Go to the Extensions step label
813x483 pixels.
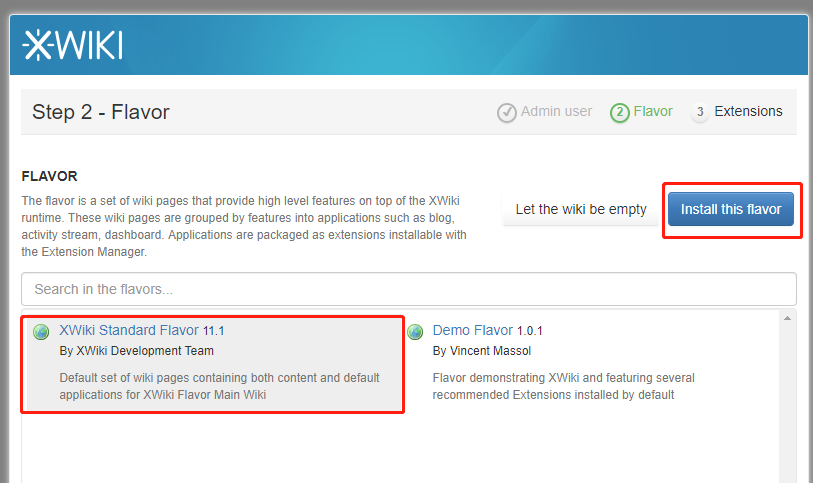[x=748, y=111]
